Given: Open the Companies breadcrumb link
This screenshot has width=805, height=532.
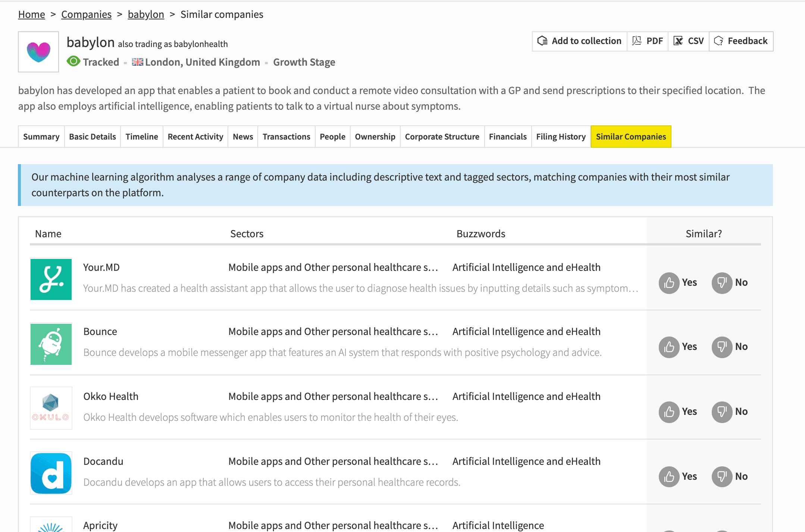Looking at the screenshot, I should [x=86, y=14].
